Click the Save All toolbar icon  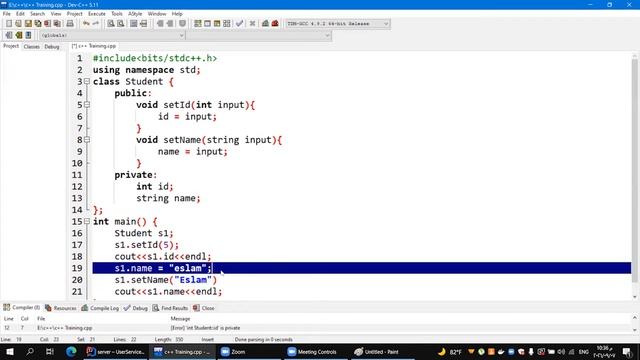pos(38,24)
